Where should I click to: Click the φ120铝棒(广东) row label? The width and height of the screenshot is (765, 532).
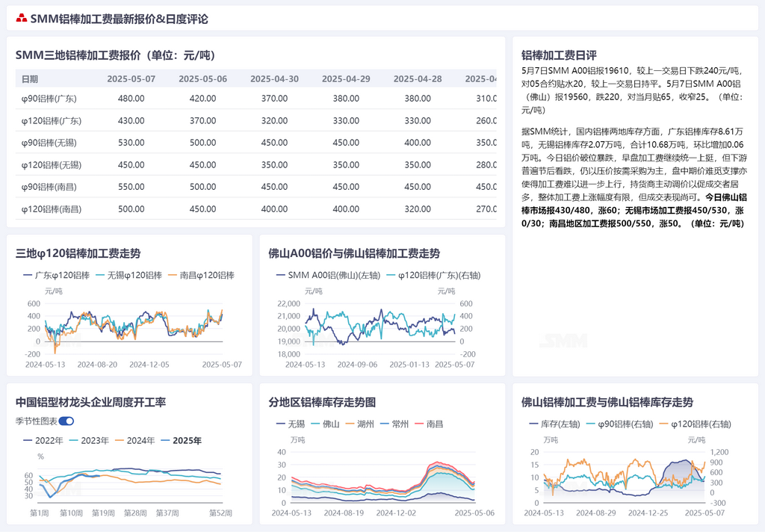(52, 120)
